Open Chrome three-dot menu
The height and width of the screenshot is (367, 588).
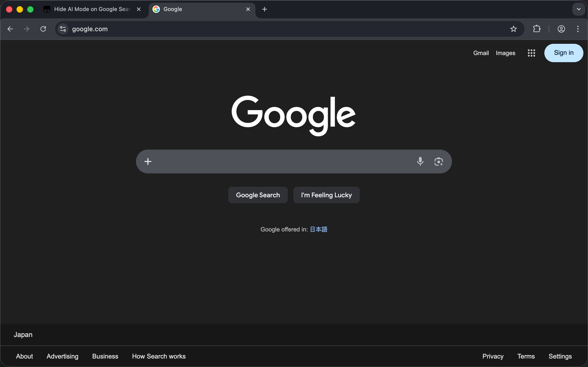(x=578, y=29)
